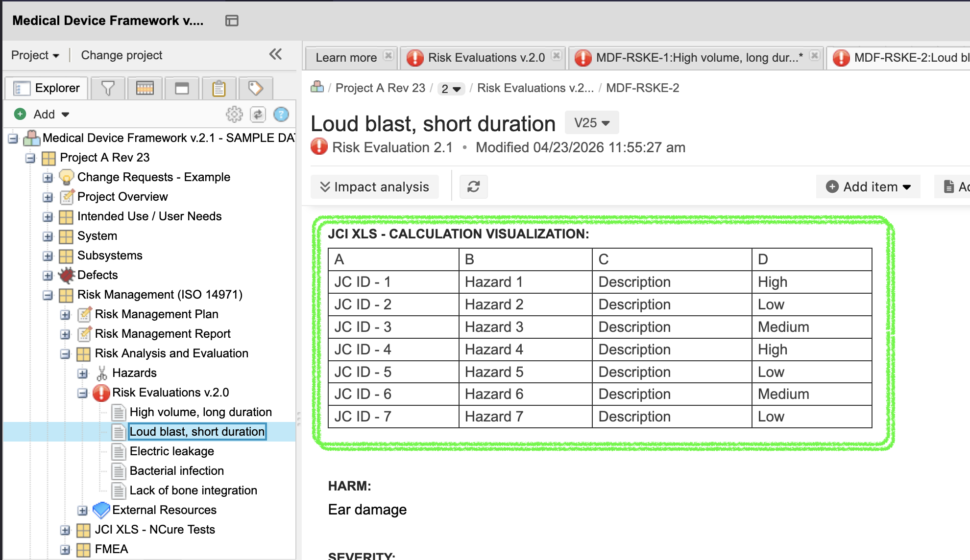Select the tag icon in the Explorer toolbar
This screenshot has width=970, height=560.
tap(255, 88)
